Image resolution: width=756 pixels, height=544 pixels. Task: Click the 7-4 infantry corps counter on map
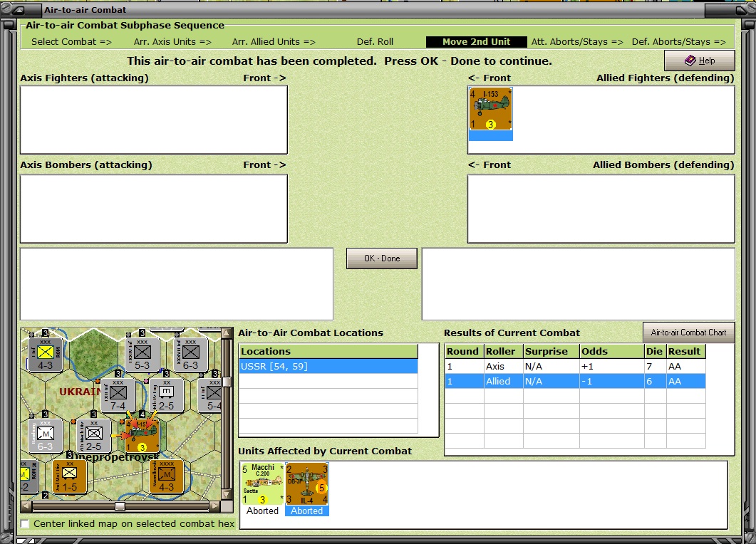coord(118,394)
